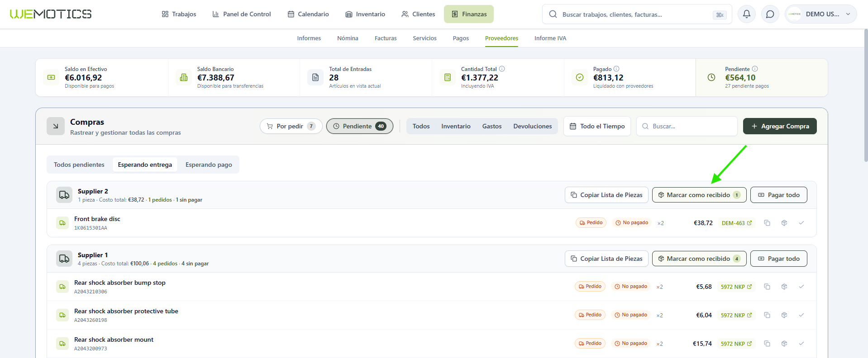Open the Informe IVA tab
Screen dimensions: 868x358
(x=550, y=38)
